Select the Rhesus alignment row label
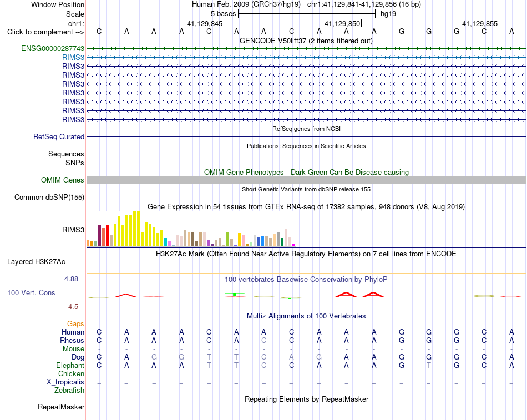This screenshot has height=420, width=527. (72, 341)
